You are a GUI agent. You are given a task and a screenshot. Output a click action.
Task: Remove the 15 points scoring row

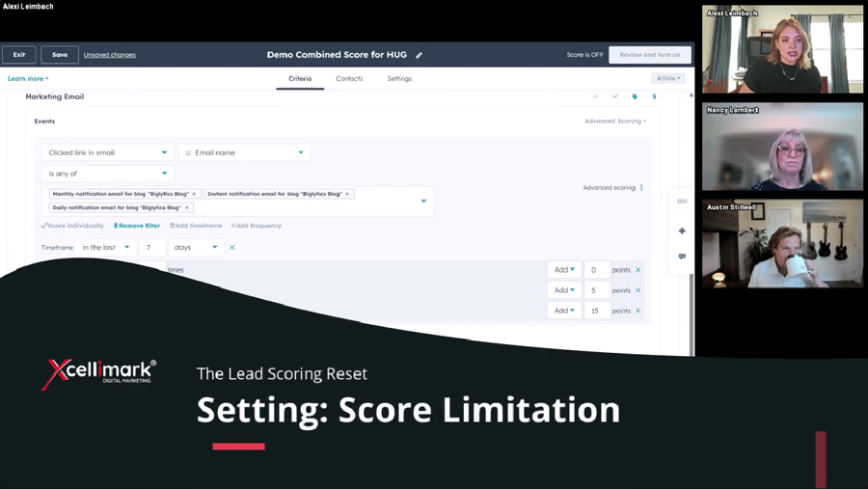tap(638, 311)
